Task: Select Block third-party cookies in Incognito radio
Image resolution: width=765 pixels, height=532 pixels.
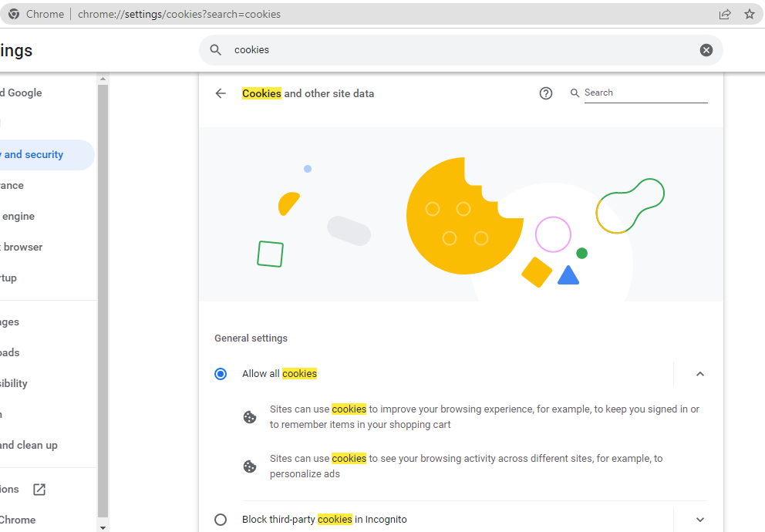Action: [221, 520]
